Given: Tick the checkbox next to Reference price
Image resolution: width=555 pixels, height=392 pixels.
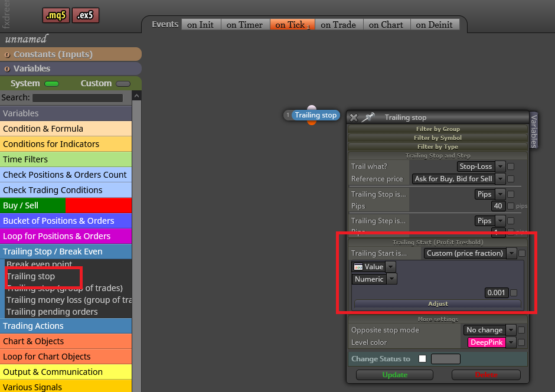Looking at the screenshot, I should point(511,179).
